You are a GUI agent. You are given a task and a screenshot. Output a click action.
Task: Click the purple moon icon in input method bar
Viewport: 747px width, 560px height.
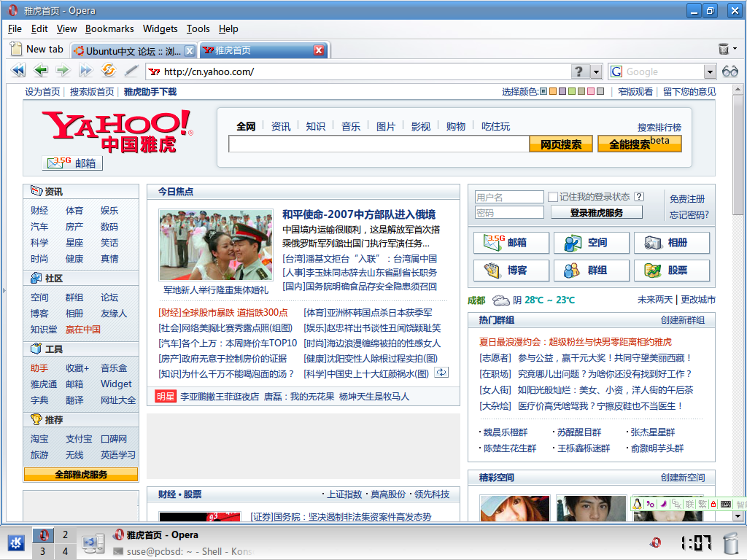click(x=663, y=504)
